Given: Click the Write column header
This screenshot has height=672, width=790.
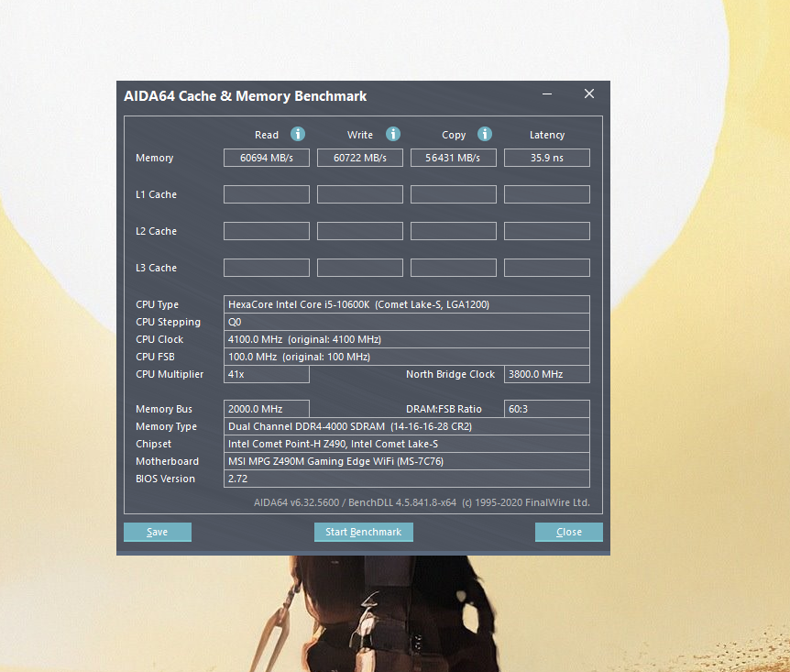Looking at the screenshot, I should pyautogui.click(x=360, y=135).
